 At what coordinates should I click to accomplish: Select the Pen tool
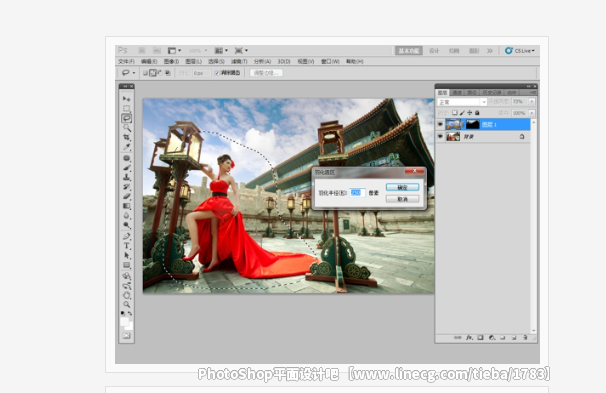tap(126, 236)
